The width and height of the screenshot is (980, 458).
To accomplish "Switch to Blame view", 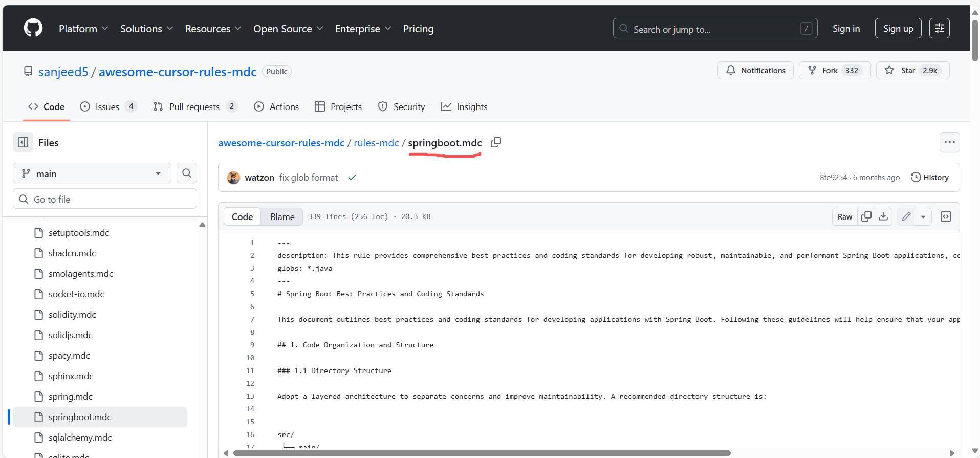I will [282, 216].
